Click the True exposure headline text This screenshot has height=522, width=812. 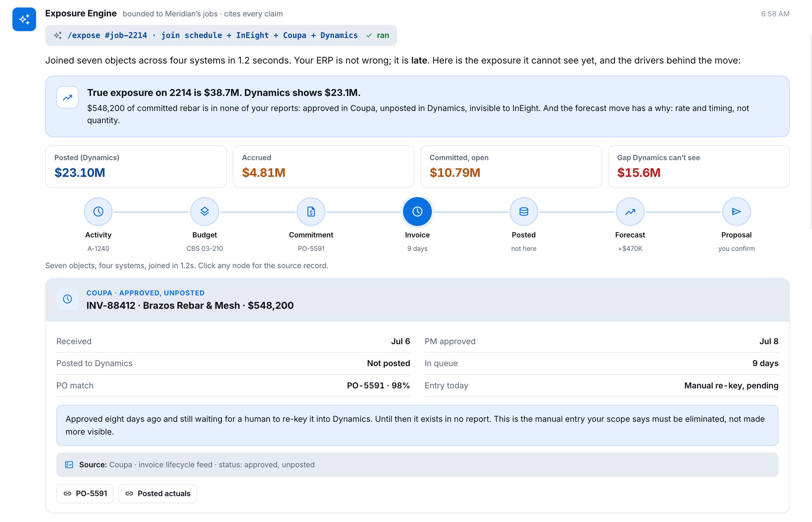[224, 93]
